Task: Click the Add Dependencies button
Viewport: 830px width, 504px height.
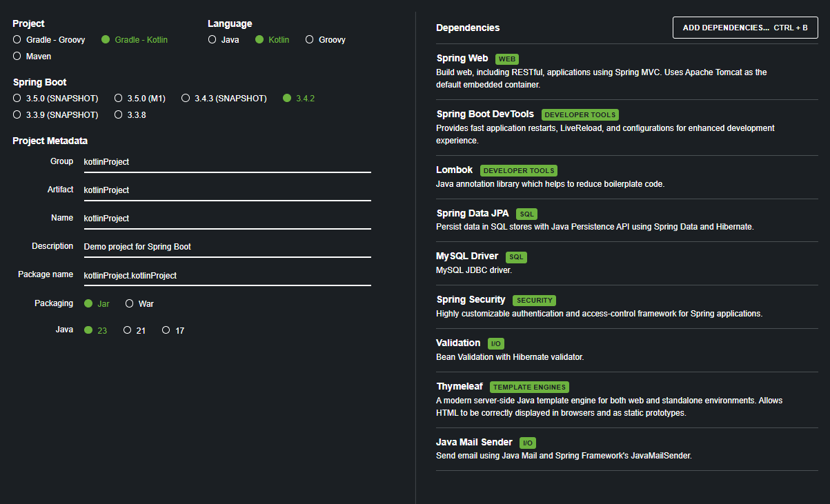Action: tap(745, 28)
